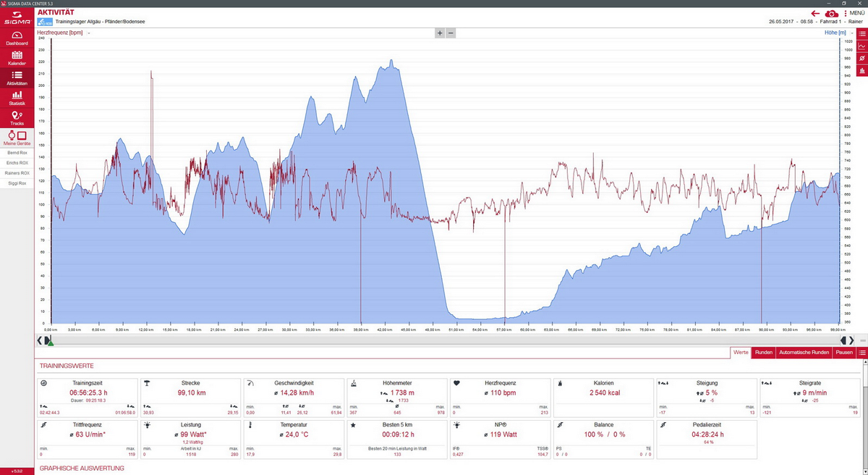Screen dimensions: 868x475
Task: Open the Tracks section
Action: 17,118
